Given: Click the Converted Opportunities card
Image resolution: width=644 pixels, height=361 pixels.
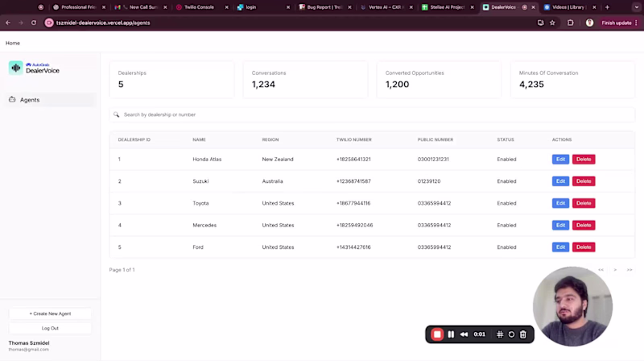Looking at the screenshot, I should [439, 79].
